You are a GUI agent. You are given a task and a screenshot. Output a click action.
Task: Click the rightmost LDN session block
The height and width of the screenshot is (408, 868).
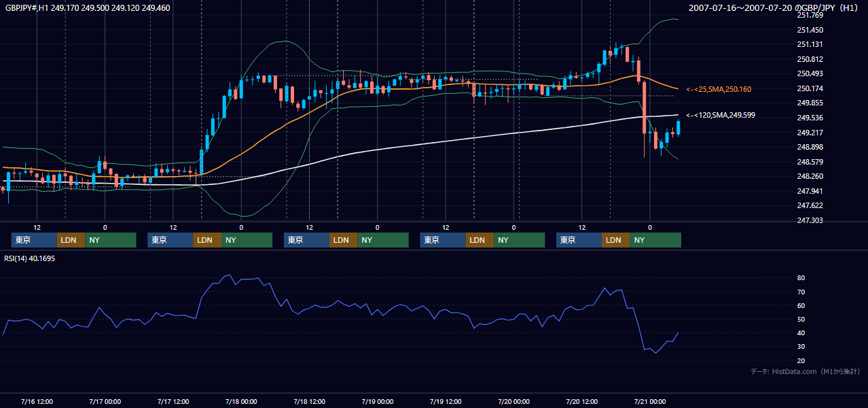[615, 240]
